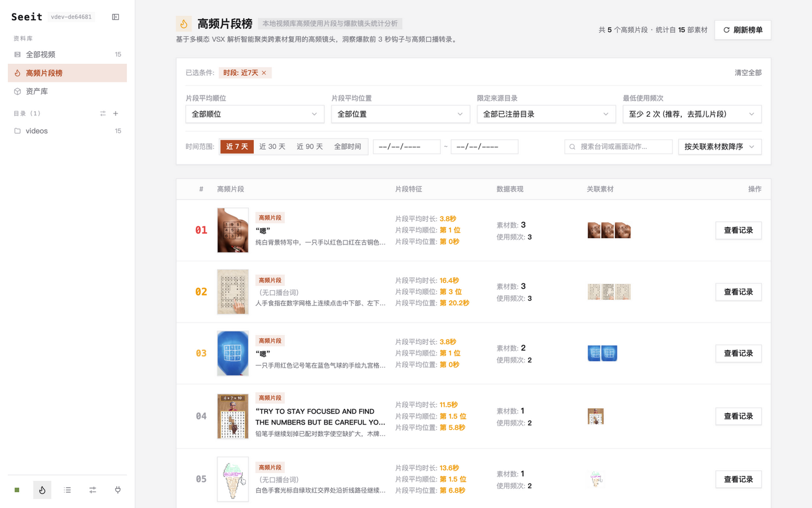The image size is (812, 508).
Task: Click 查看记录 for clip 01
Action: coord(739,230)
